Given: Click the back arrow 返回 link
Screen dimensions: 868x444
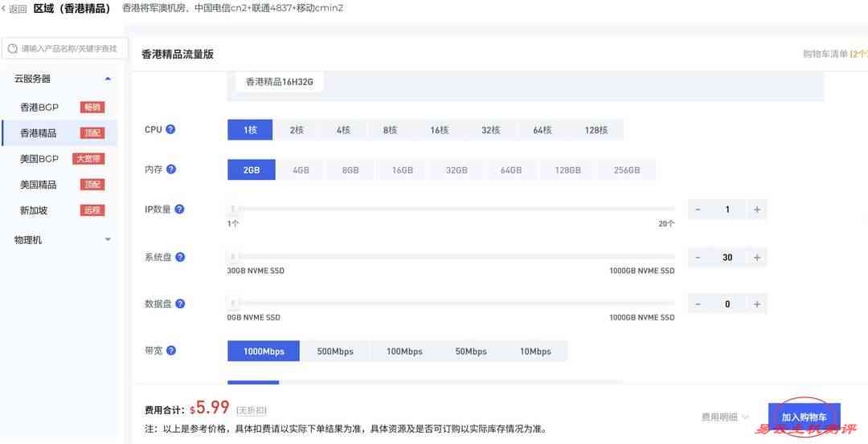Looking at the screenshot, I should pos(14,10).
